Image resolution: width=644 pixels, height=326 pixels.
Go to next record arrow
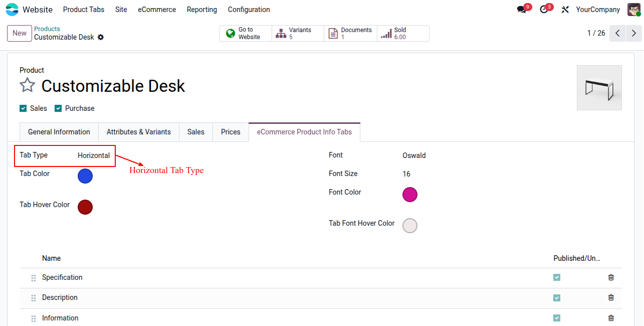click(x=634, y=33)
